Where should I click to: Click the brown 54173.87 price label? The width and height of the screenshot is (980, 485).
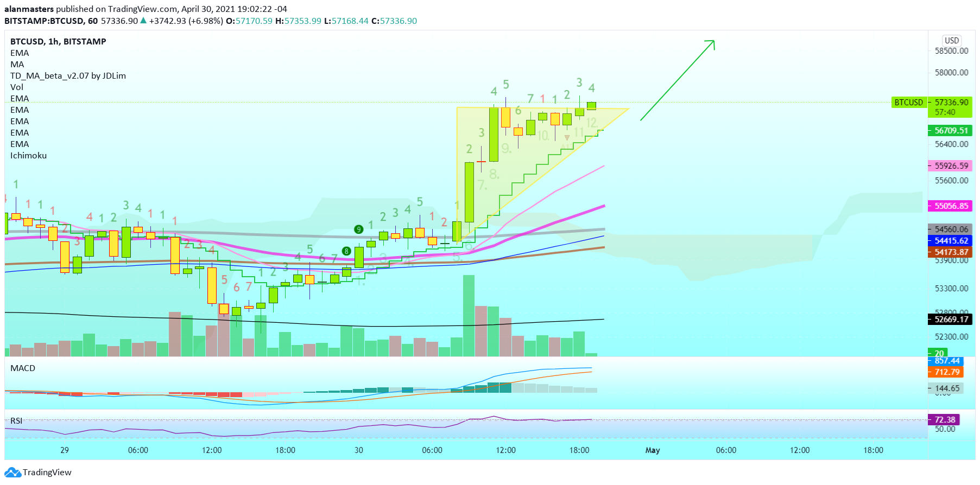coord(951,252)
